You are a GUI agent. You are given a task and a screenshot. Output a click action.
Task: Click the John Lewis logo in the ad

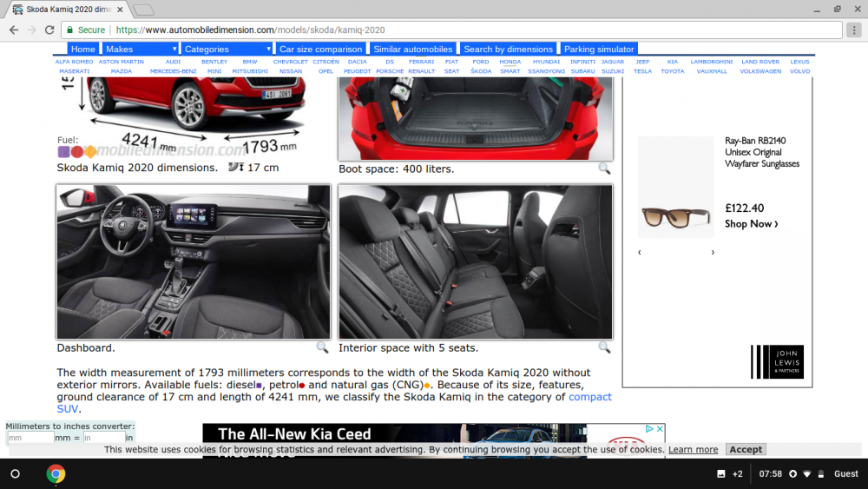coord(777,362)
